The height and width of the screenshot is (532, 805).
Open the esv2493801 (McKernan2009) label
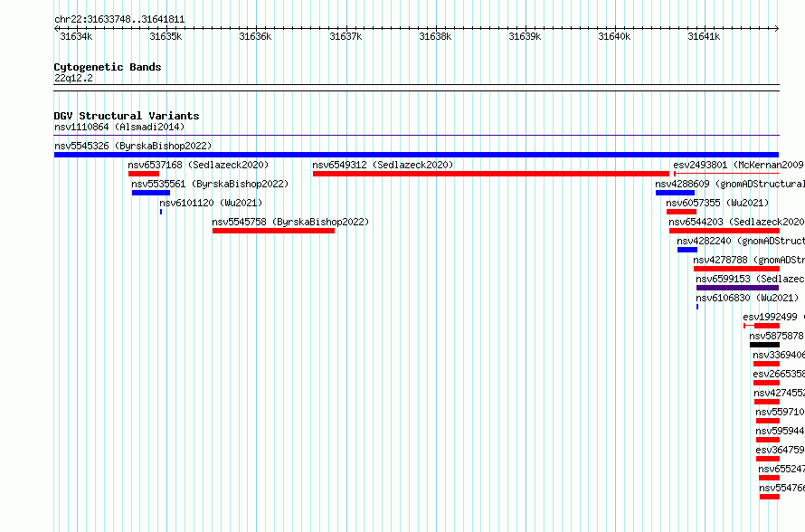[738, 165]
